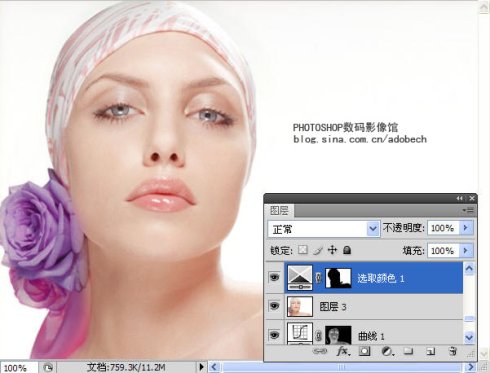The image size is (490, 373).
Task: Open the 不透明度 opacity slider arrow
Action: (466, 228)
